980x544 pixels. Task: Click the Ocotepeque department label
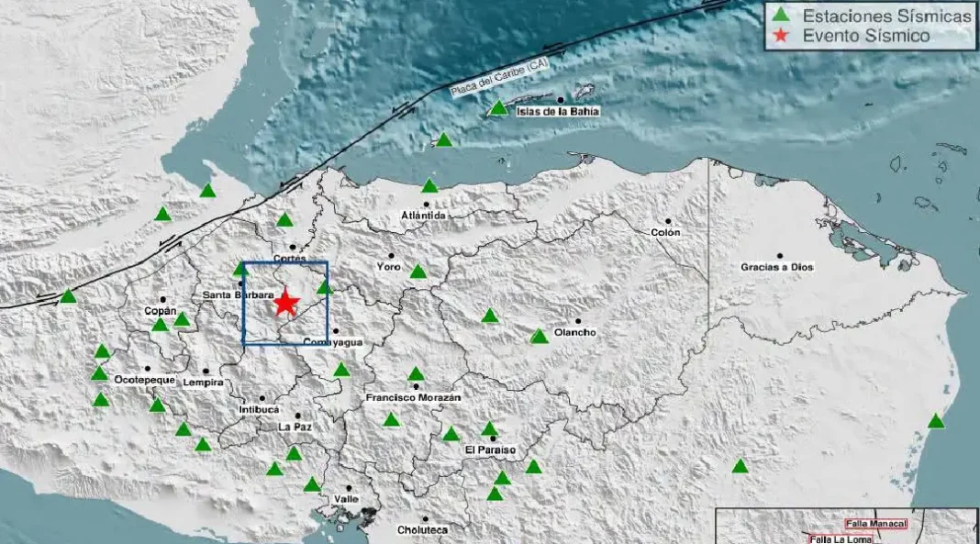click(x=144, y=380)
